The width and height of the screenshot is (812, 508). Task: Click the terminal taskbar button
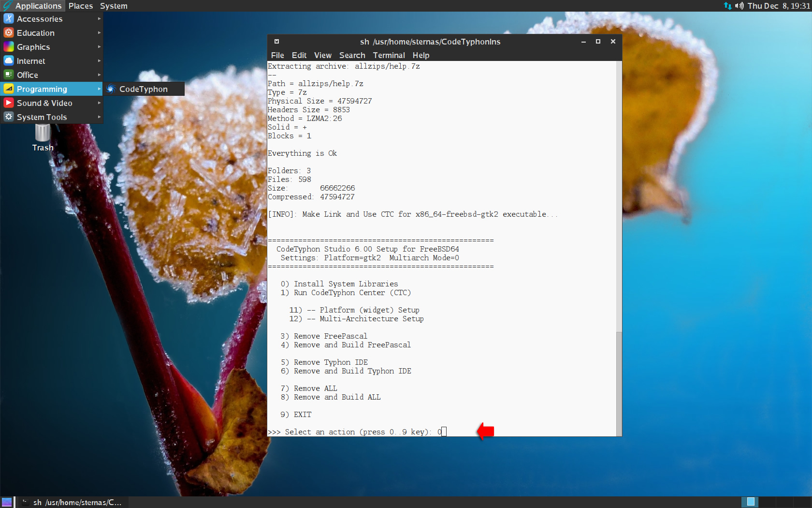[72, 502]
